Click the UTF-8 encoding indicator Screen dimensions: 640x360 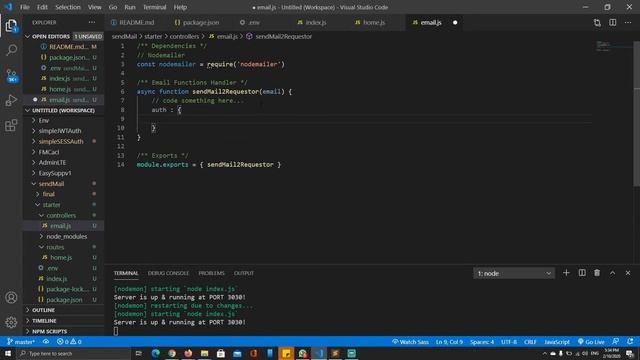(509, 342)
